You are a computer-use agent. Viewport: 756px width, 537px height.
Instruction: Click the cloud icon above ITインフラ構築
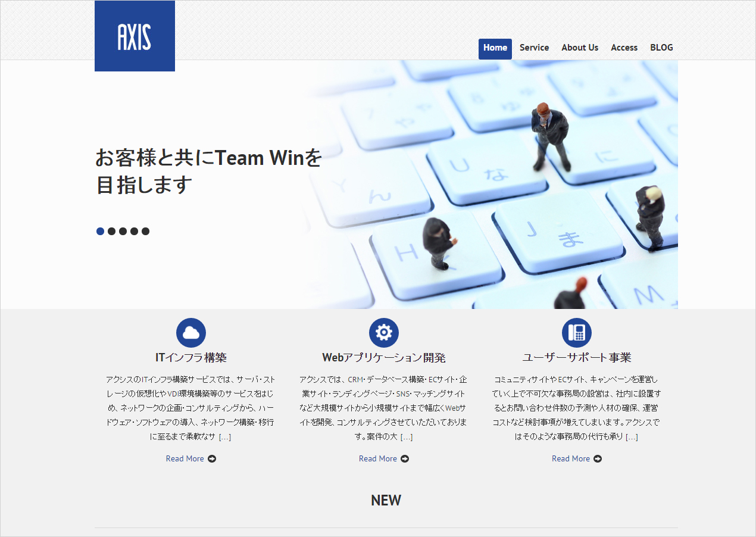(191, 333)
